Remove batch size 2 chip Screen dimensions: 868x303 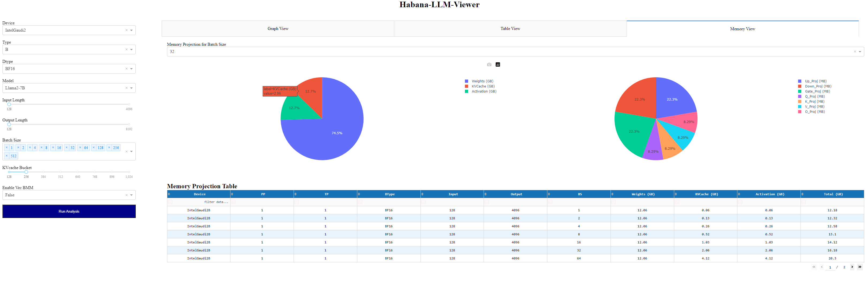click(x=18, y=147)
